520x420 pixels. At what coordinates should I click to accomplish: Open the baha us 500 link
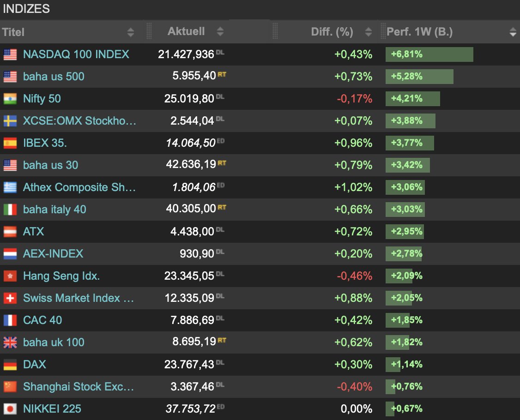54,77
